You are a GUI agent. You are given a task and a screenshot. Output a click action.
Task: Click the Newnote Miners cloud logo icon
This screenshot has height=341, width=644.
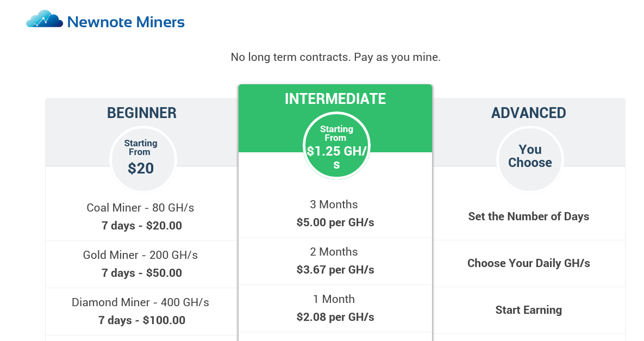45,20
